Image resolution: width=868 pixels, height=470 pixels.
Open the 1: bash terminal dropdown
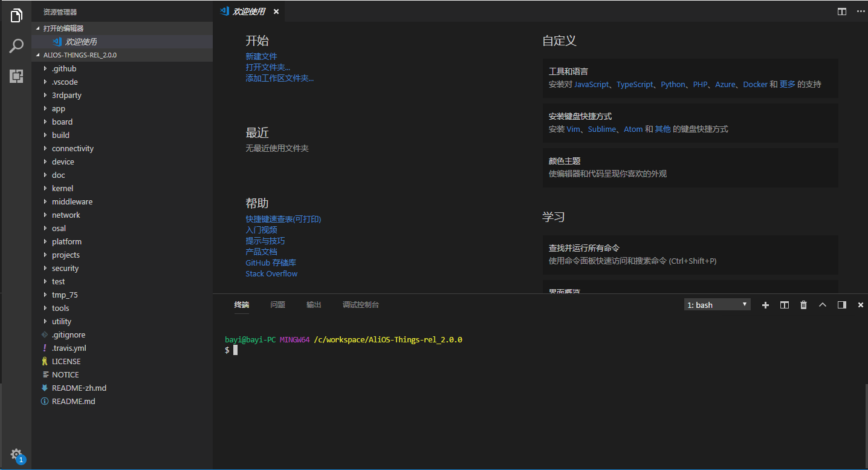717,305
